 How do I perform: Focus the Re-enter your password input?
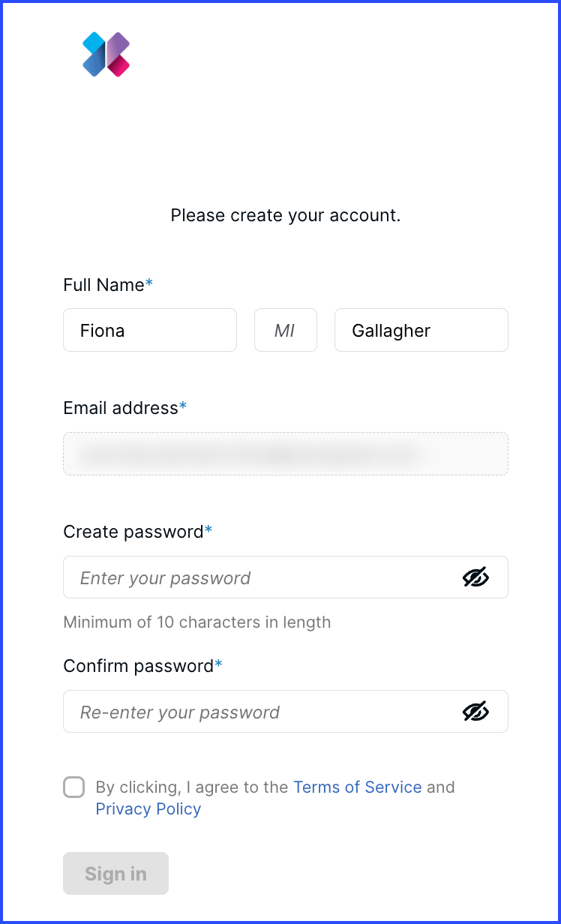(286, 712)
